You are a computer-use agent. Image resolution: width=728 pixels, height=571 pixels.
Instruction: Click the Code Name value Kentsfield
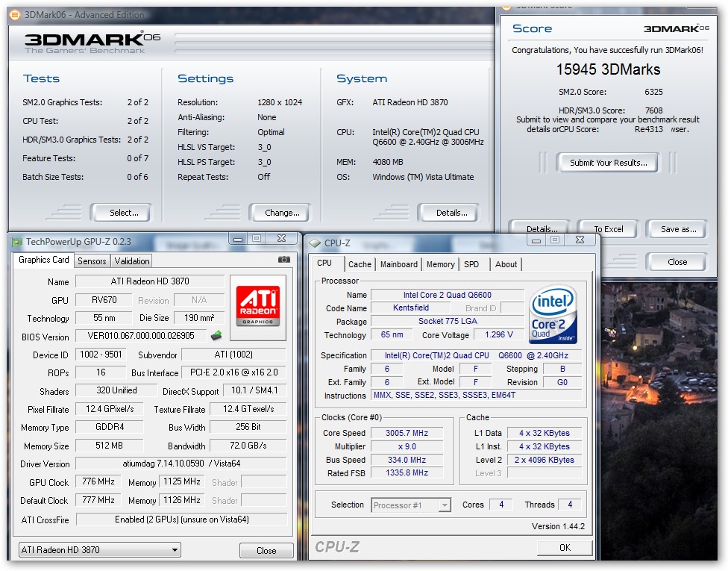411,308
